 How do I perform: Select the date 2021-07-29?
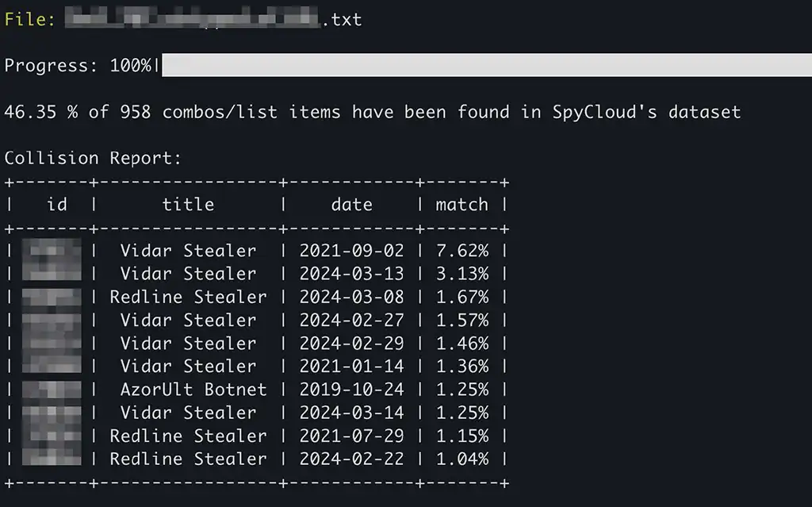click(x=351, y=436)
